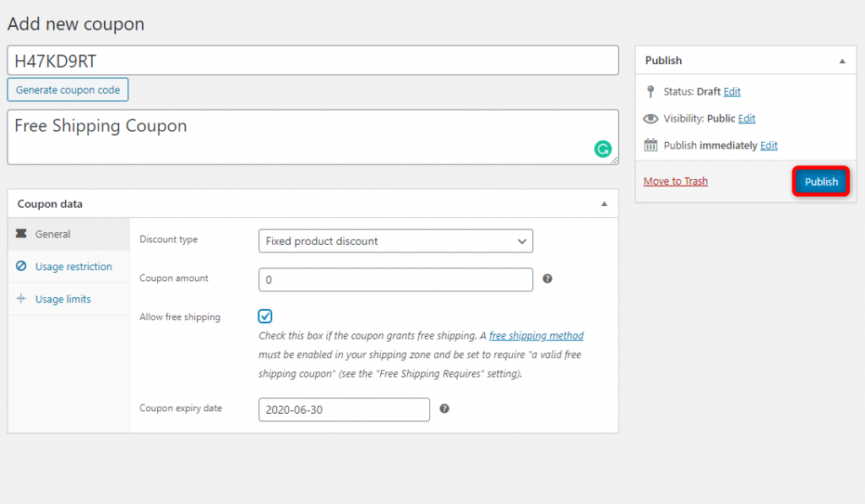This screenshot has height=504, width=865.
Task: Collapse the Coupon data panel
Action: [x=604, y=203]
